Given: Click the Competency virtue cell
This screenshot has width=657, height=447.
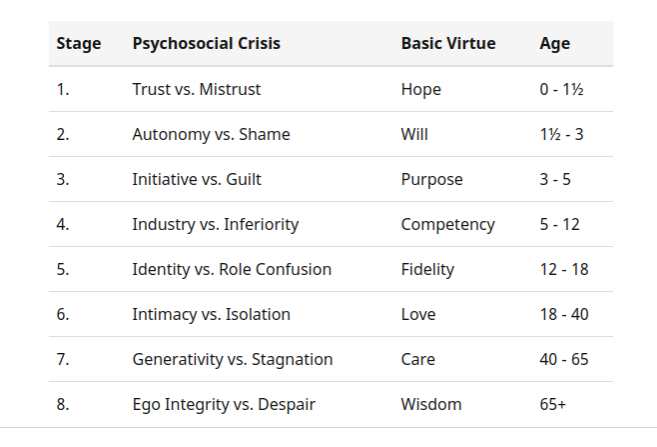Looking at the screenshot, I should click(448, 225).
